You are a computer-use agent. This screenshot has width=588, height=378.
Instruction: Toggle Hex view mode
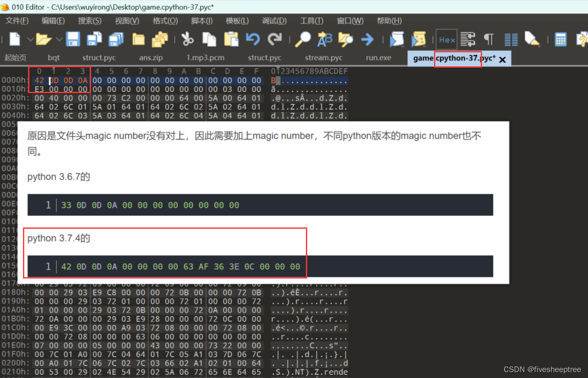point(446,39)
